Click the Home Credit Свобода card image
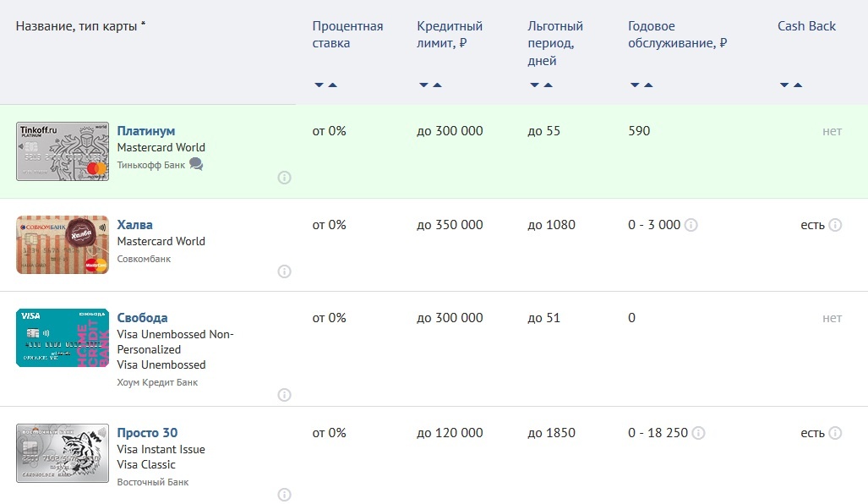Screen dimensions: 868x504 (x=63, y=338)
